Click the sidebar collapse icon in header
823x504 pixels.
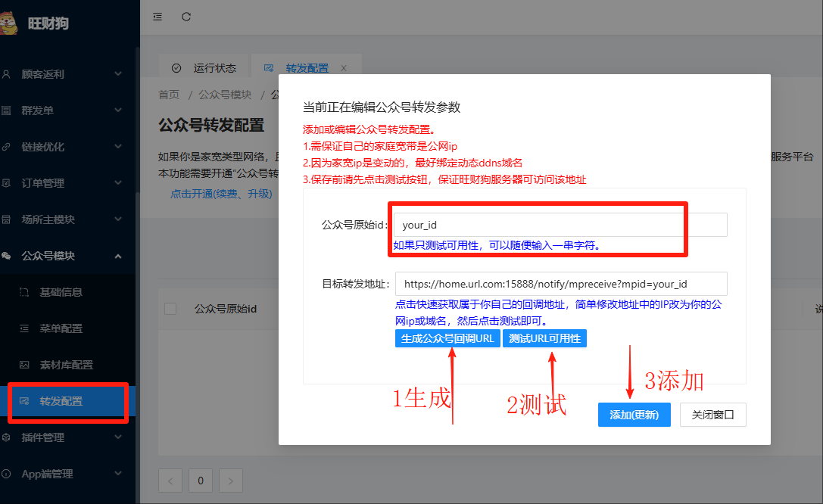click(x=157, y=17)
